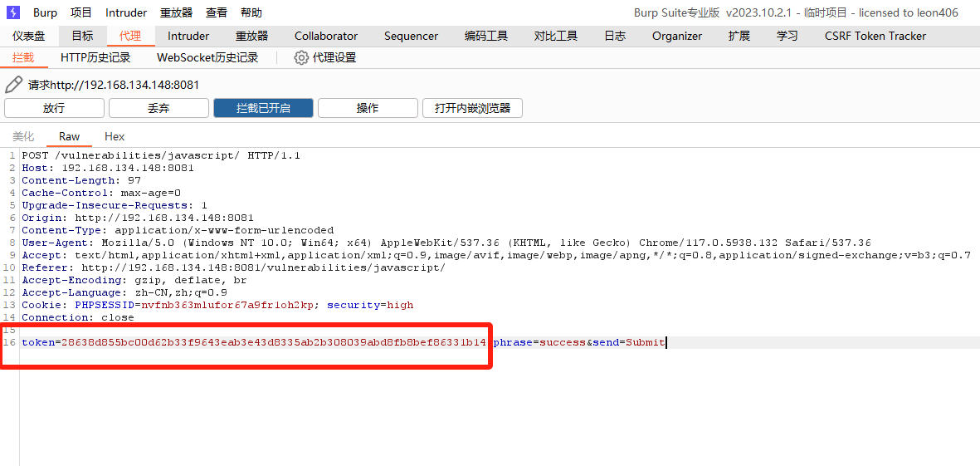
Task: Click the Burp Suite lightning logo icon
Action: (12, 12)
